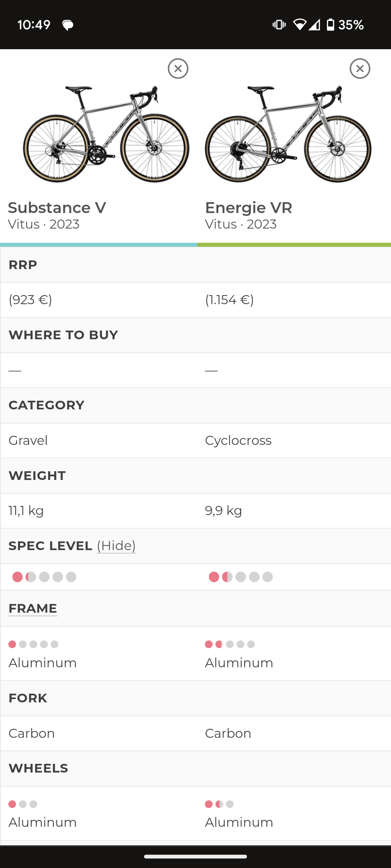Tap Energie VR spec level rating dots
The height and width of the screenshot is (868, 391).
pyautogui.click(x=241, y=577)
